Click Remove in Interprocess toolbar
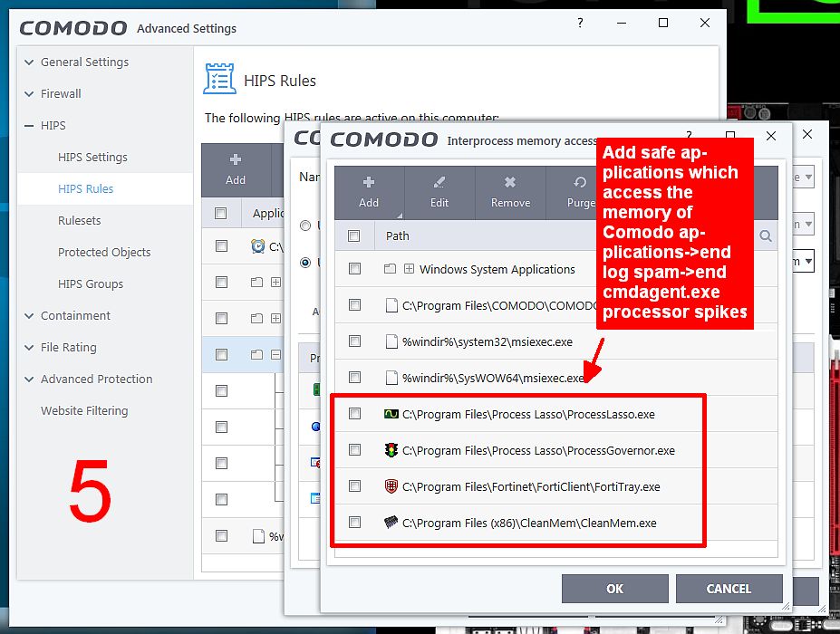 [x=510, y=192]
